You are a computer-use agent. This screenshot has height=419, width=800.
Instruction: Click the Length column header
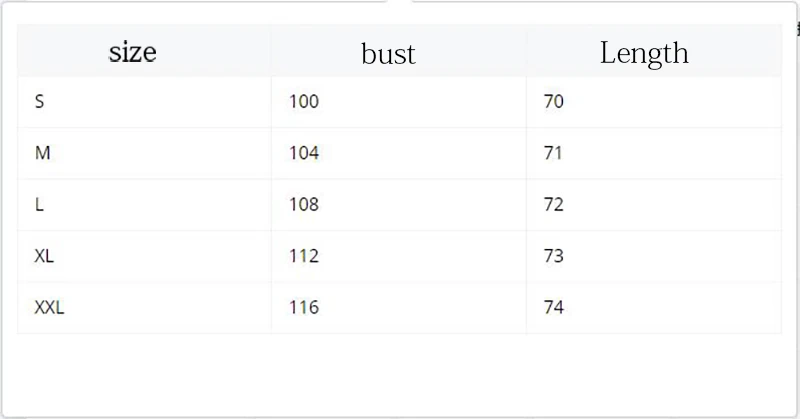[654, 51]
